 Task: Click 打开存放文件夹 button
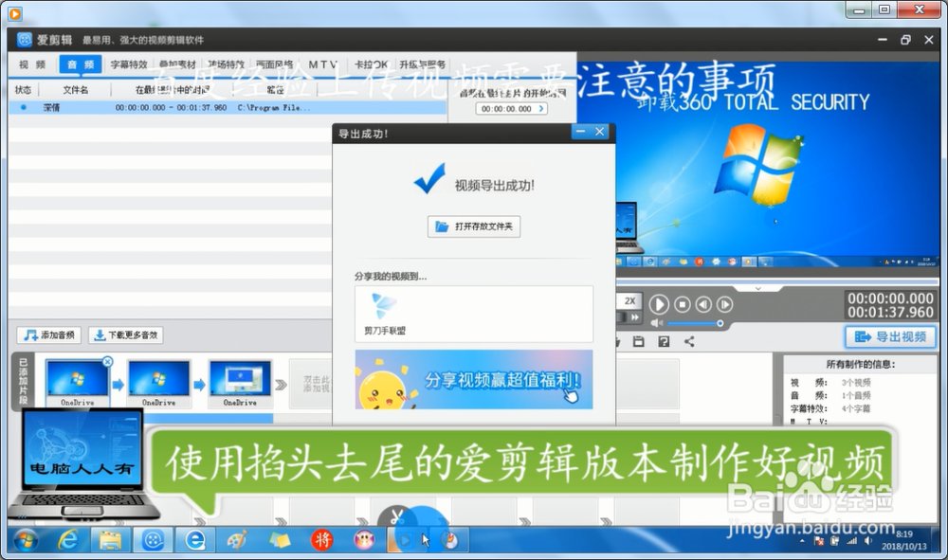pyautogui.click(x=474, y=226)
